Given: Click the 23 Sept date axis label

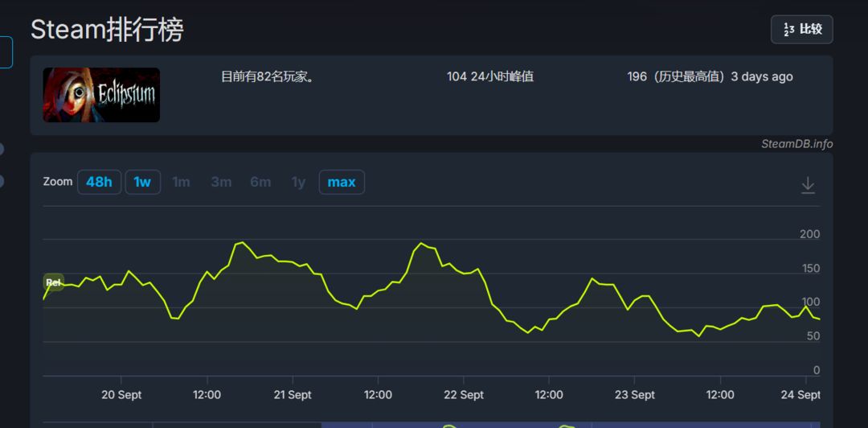Looking at the screenshot, I should (x=634, y=395).
